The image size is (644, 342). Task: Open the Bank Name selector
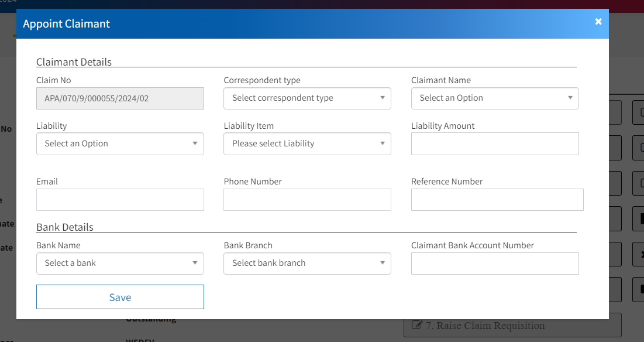tap(120, 264)
